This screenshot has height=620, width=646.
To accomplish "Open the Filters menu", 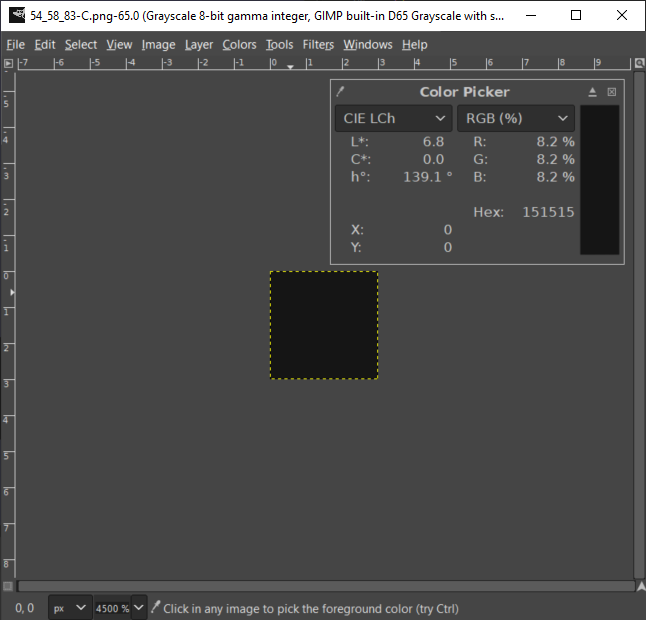I will (x=318, y=44).
